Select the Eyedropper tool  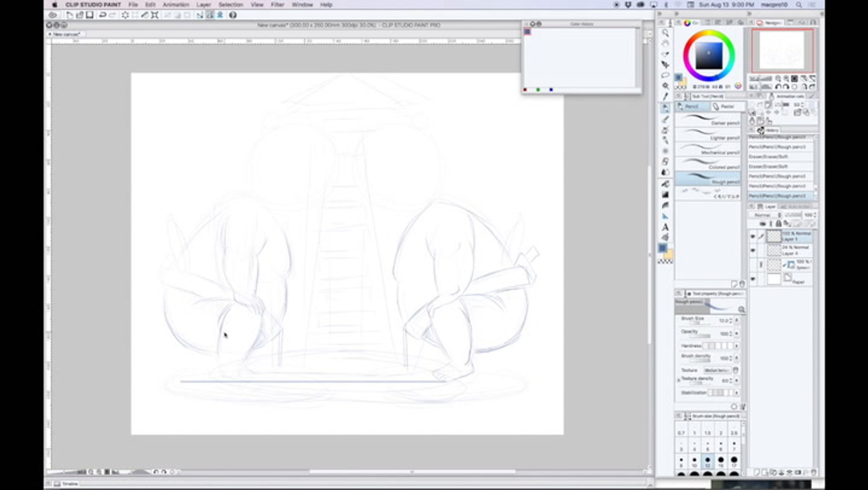click(665, 97)
